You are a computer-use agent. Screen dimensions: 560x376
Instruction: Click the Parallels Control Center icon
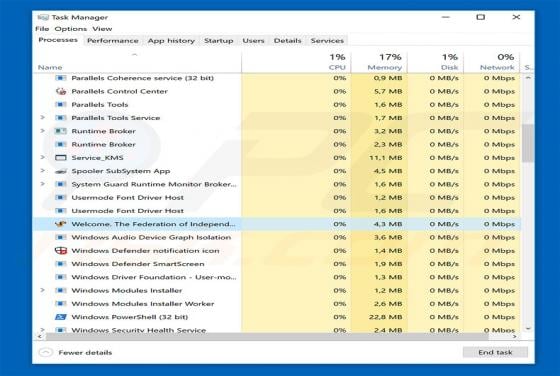click(61, 91)
